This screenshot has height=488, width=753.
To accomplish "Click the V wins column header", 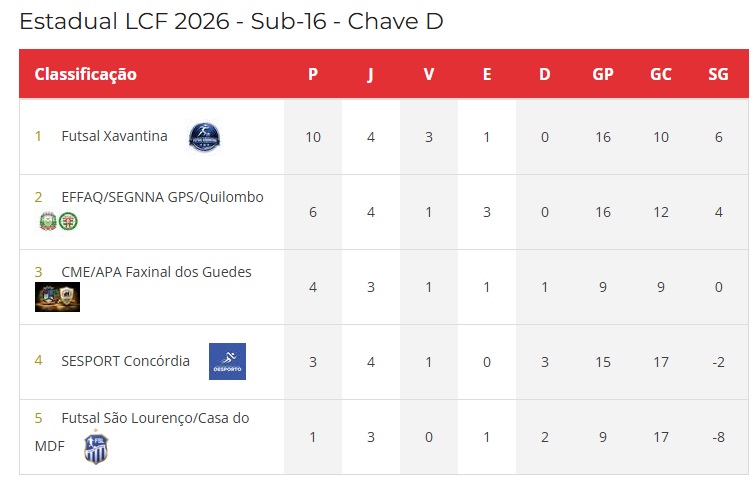I will point(428,74).
